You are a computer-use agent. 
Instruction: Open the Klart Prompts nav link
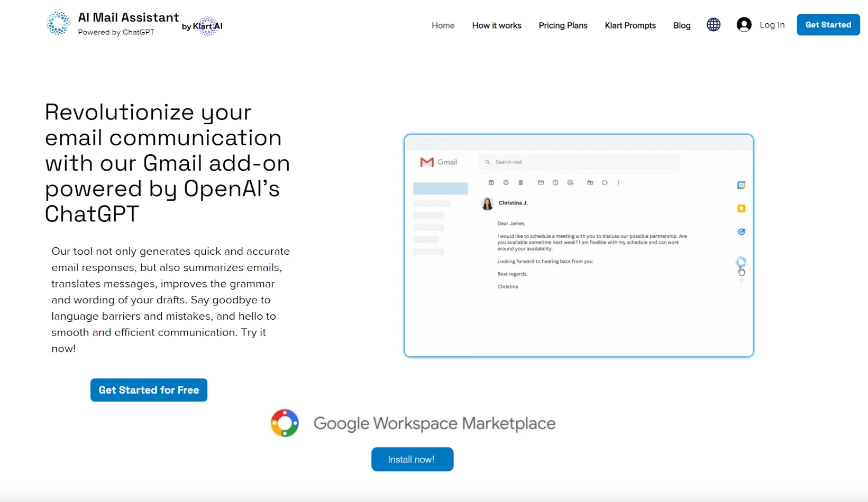(630, 25)
